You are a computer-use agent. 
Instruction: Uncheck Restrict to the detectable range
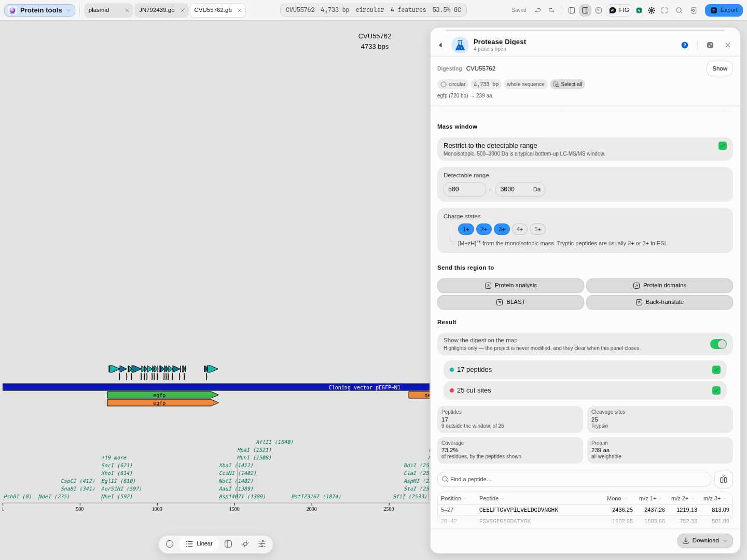(723, 146)
